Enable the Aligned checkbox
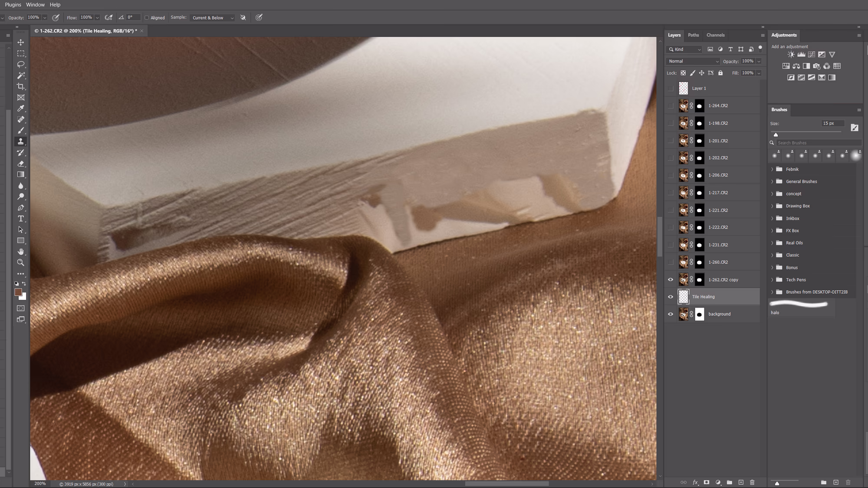 (x=147, y=18)
